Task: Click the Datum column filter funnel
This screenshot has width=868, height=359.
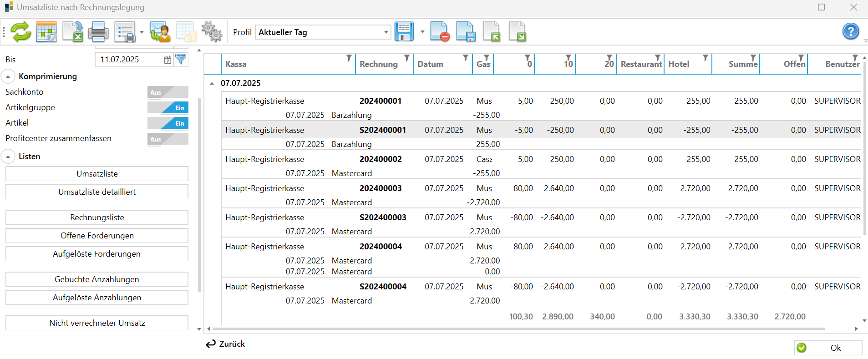Action: click(466, 58)
